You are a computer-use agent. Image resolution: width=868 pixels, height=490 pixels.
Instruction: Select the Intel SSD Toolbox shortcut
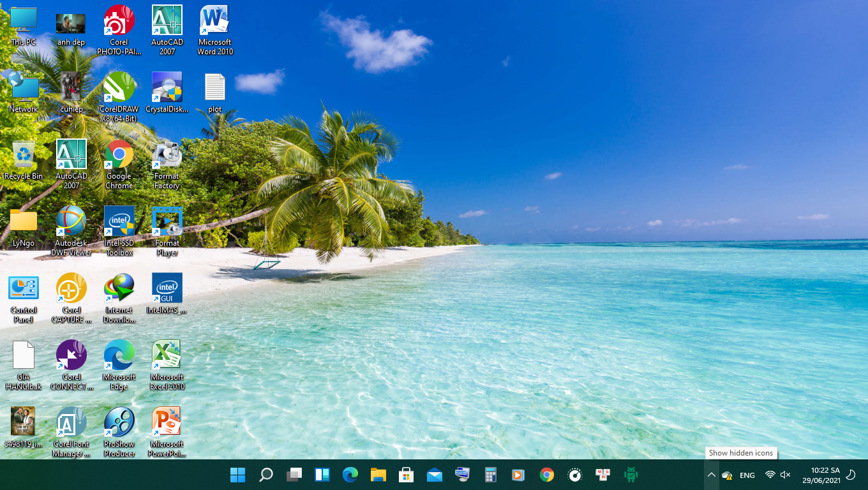click(x=119, y=232)
